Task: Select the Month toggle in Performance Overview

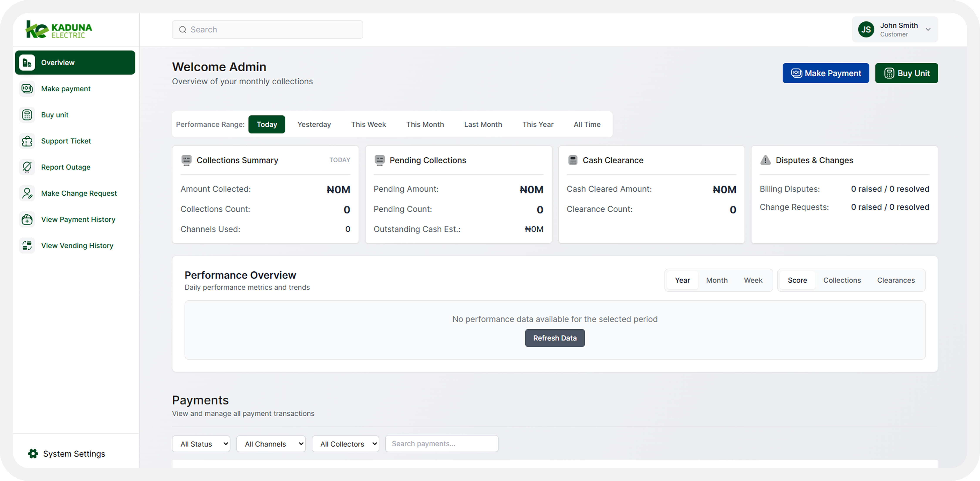Action: point(716,280)
